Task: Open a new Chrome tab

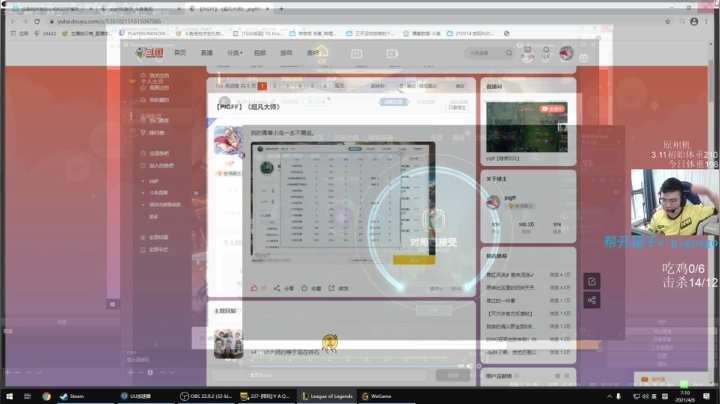Action: pyautogui.click(x=281, y=8)
